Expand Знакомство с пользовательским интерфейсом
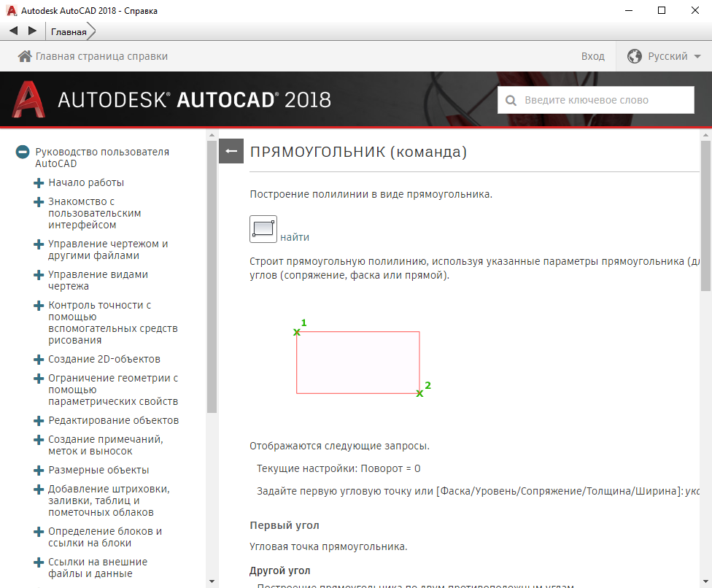Screen dimensions: 712x588 [39, 201]
